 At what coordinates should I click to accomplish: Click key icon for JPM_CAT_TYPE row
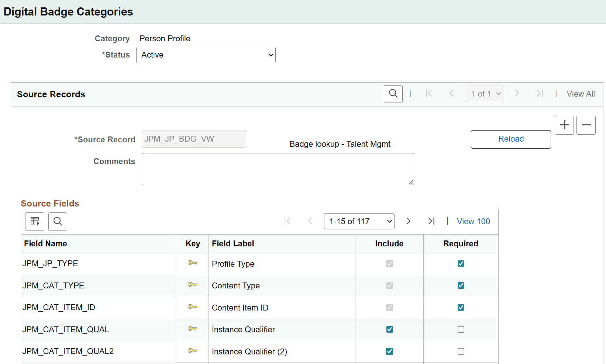tap(193, 285)
